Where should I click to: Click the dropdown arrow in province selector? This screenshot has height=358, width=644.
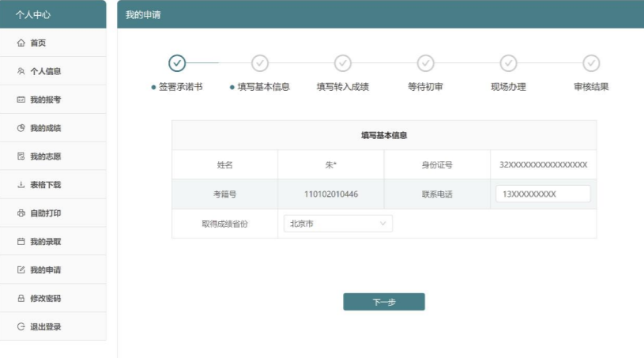point(383,224)
